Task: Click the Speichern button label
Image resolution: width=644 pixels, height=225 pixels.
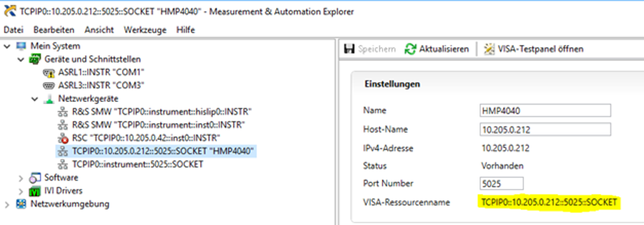Action: point(376,49)
